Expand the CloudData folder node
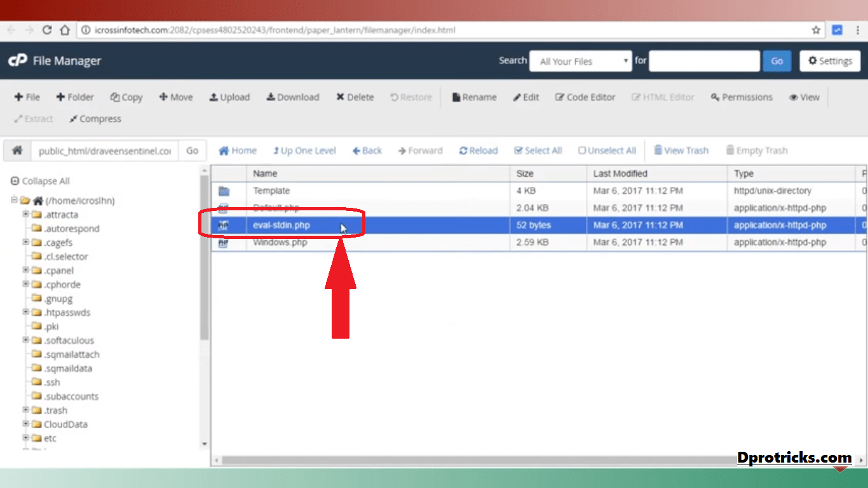 [26, 424]
